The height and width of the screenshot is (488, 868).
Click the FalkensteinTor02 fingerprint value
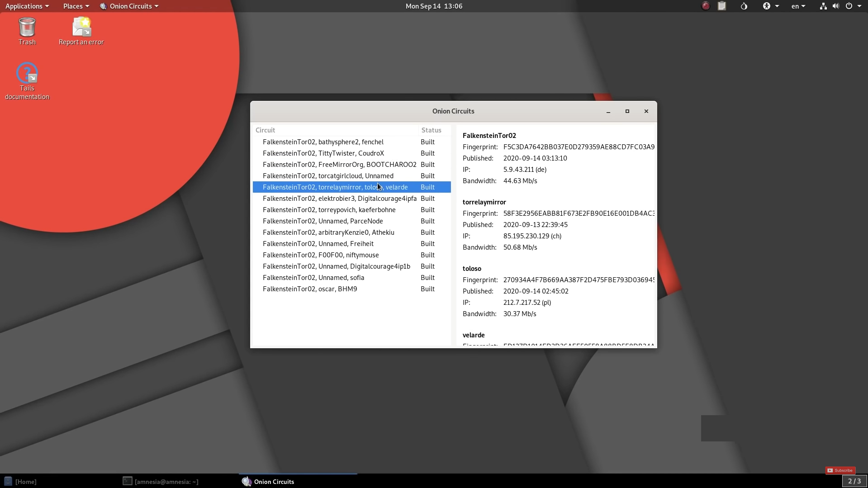579,147
